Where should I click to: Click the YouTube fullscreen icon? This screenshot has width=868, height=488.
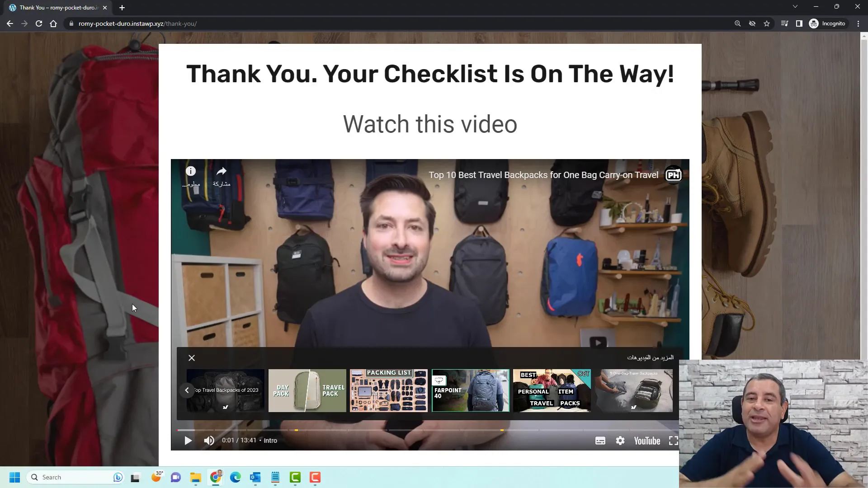pos(673,440)
